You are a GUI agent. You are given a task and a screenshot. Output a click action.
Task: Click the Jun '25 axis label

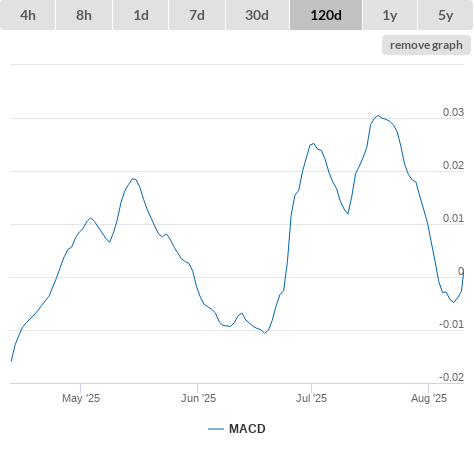click(x=198, y=398)
